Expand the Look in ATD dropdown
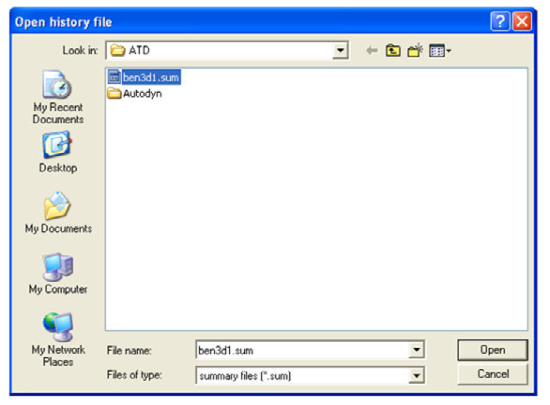 tap(340, 50)
